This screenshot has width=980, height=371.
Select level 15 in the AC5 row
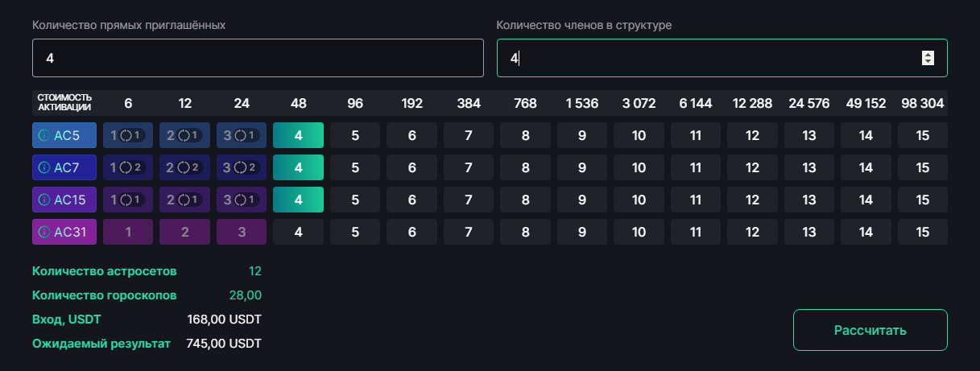[923, 136]
